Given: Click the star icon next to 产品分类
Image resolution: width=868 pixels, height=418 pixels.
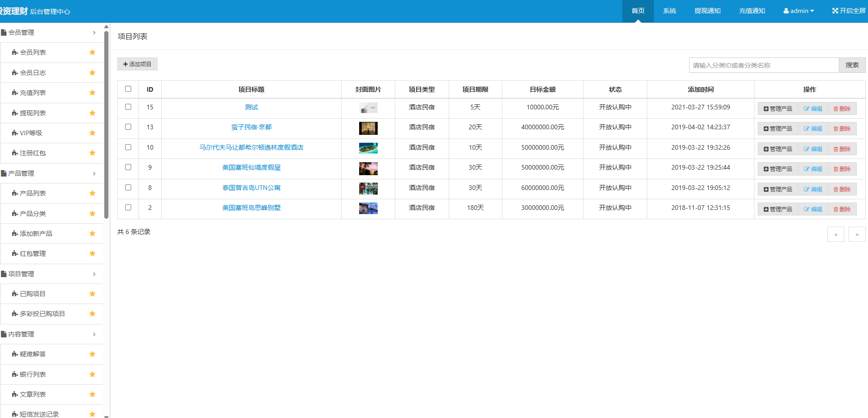Looking at the screenshot, I should click(x=92, y=213).
